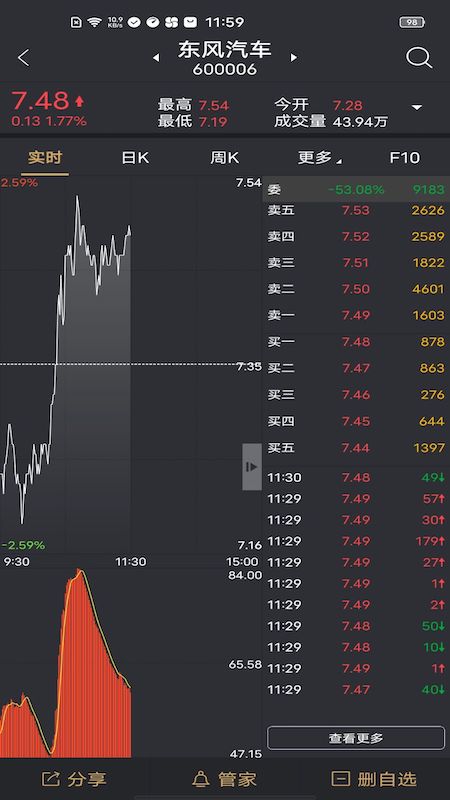
Task: Tap the mail notification icon in status bar
Action: coord(190,22)
